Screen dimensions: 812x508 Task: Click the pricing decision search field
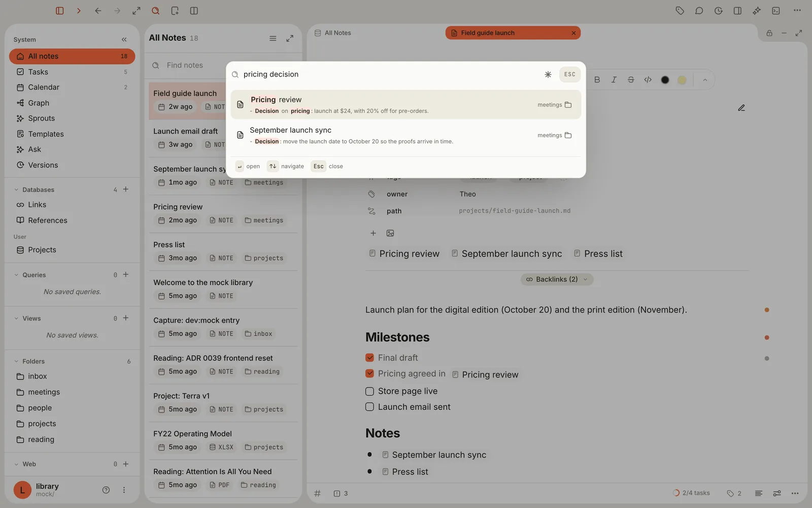point(391,74)
